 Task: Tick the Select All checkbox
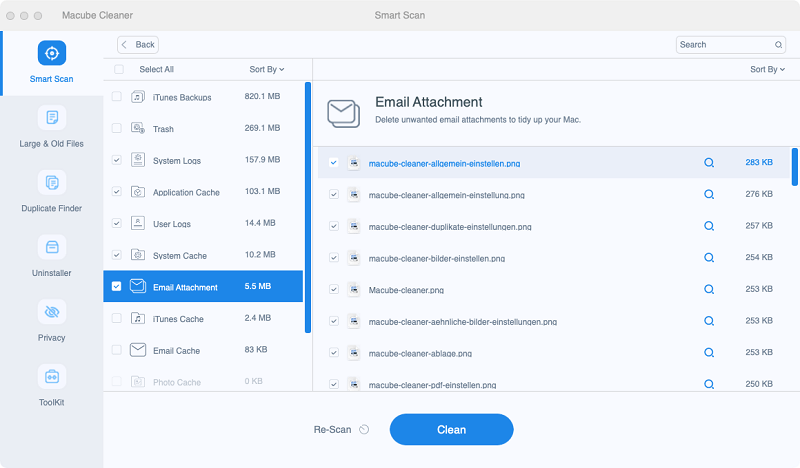(119, 69)
